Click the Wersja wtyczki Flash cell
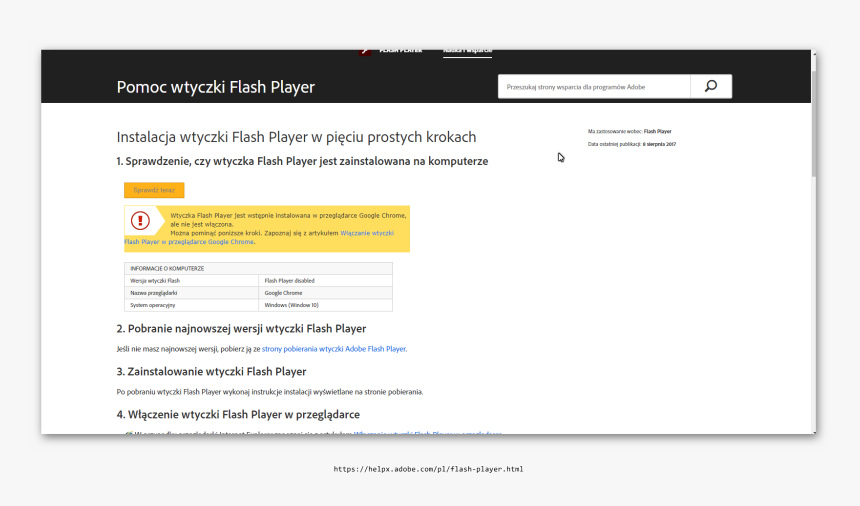The image size is (860, 506). (x=191, y=281)
